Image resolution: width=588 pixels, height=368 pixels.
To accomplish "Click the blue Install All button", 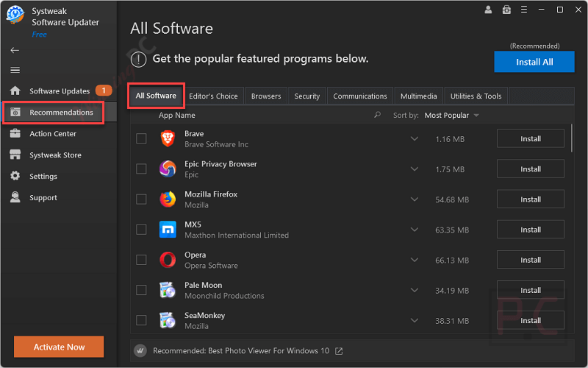I will [534, 62].
